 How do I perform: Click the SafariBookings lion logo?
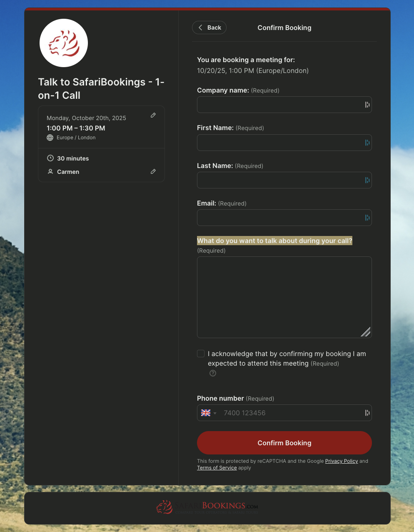pos(63,43)
